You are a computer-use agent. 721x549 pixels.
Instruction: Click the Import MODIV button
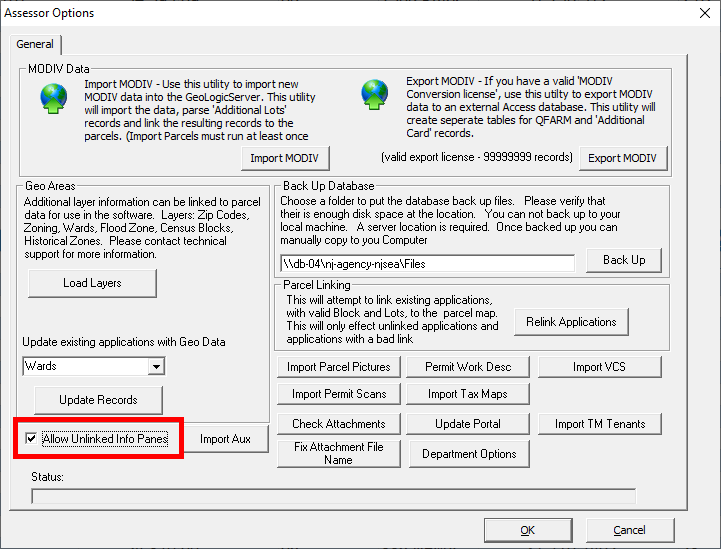(285, 158)
